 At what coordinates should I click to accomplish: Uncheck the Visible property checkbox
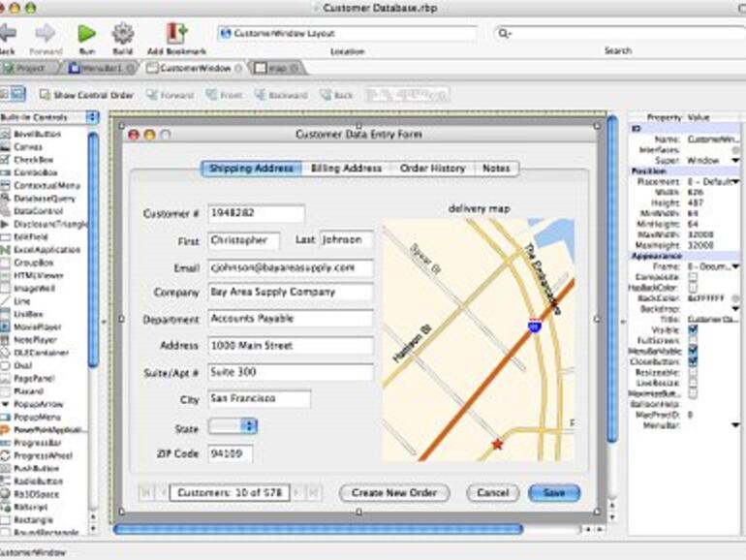(x=693, y=329)
